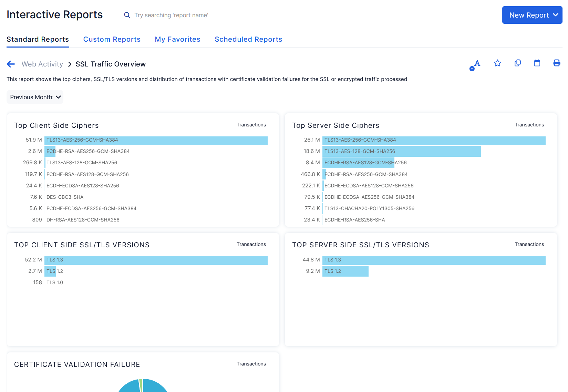The image size is (568, 392).
Task: Select TLS 1.3 client version bar
Action: 156,260
